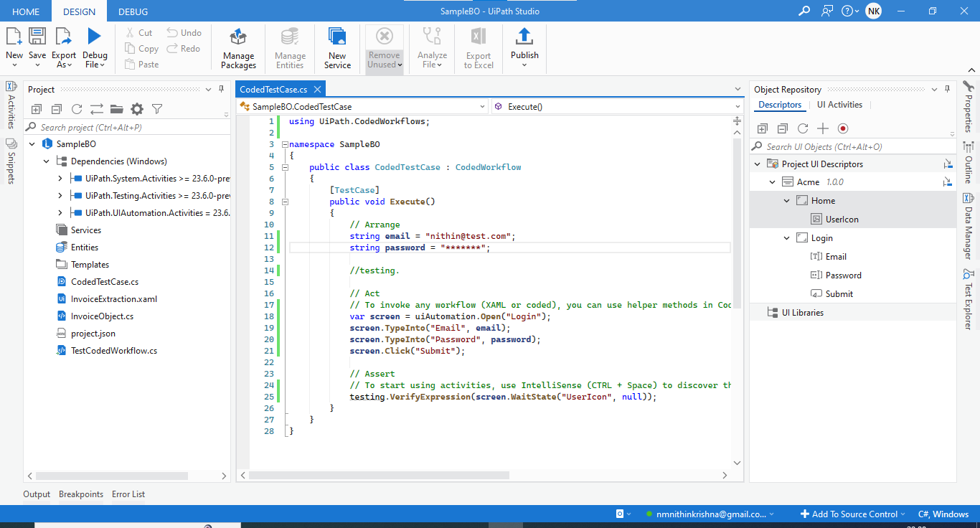Expand all nodes in Project panel
980x528 pixels.
(x=36, y=109)
